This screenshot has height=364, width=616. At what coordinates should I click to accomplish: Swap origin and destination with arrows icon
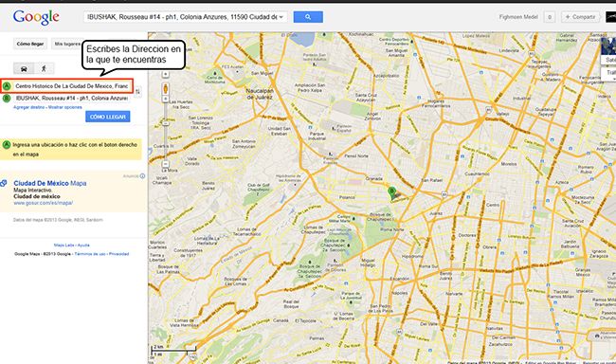[x=137, y=92]
